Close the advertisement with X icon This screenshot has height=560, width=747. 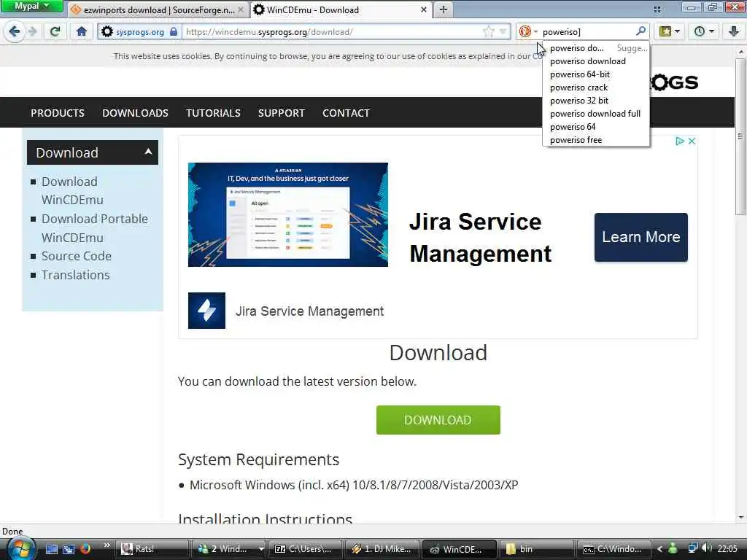click(692, 141)
